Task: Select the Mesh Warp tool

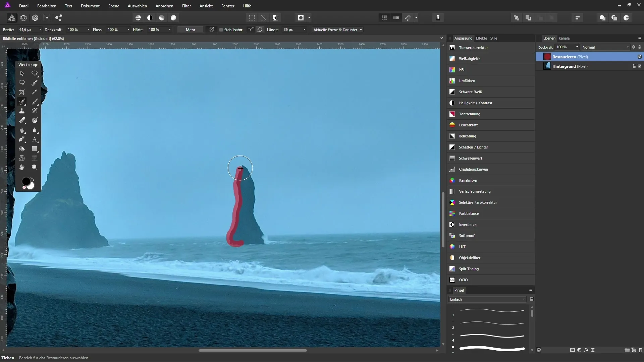Action: (x=22, y=158)
